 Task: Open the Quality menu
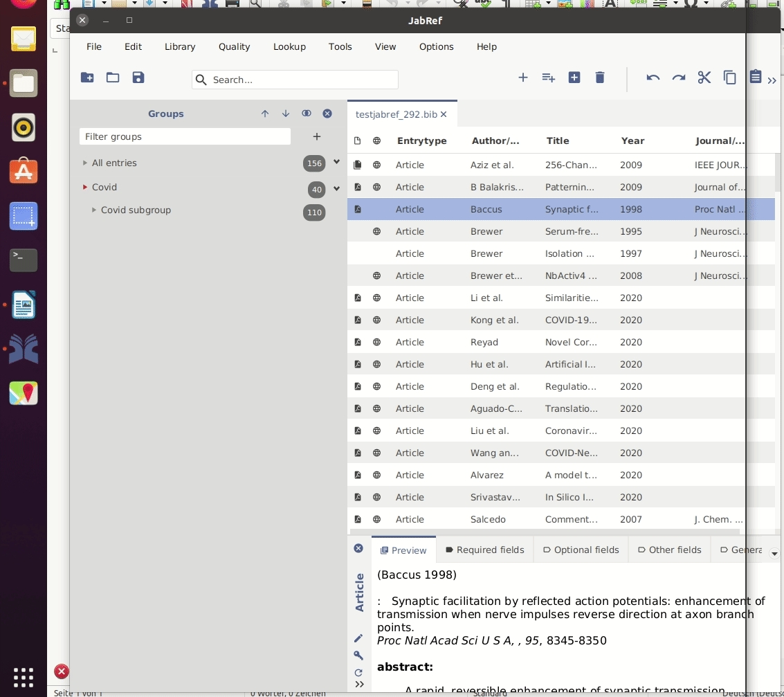click(x=234, y=46)
